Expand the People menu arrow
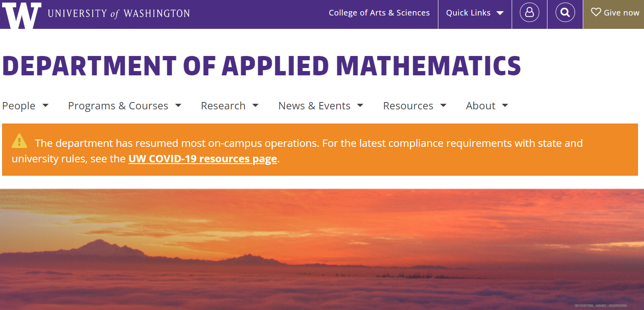 45,105
